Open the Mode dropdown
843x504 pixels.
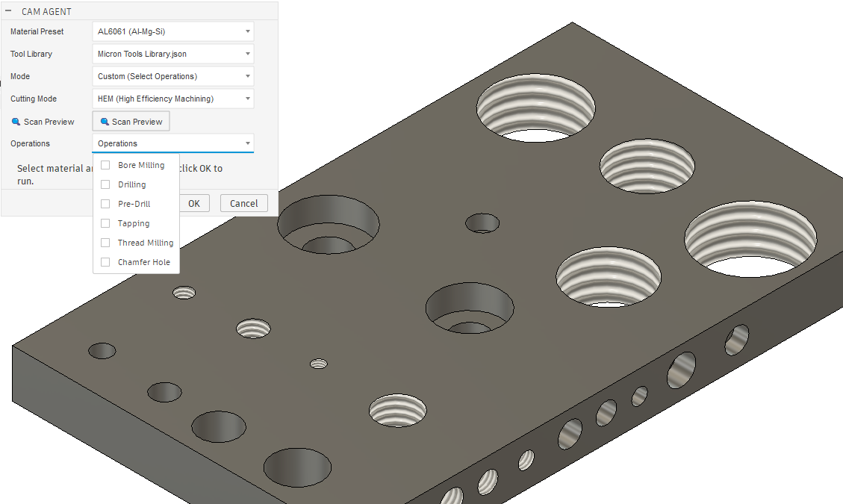coord(173,76)
